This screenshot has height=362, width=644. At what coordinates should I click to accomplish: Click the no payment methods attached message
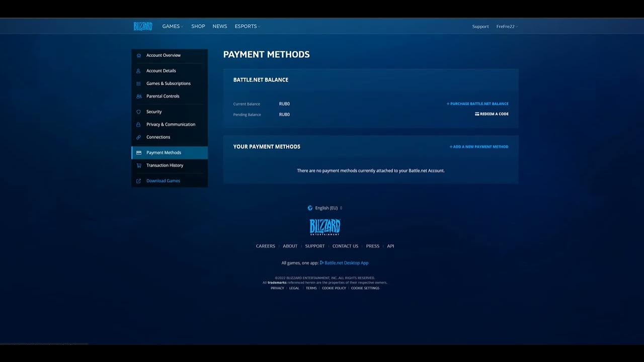(371, 170)
